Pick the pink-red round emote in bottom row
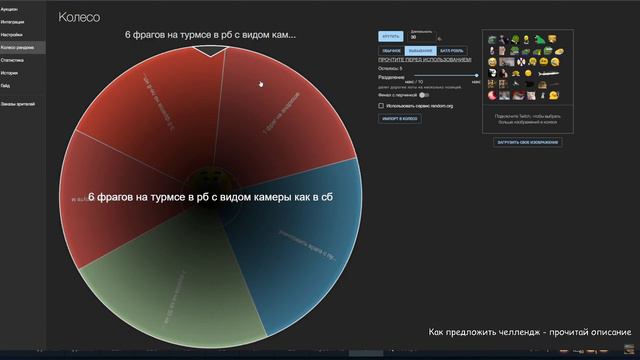This screenshot has width=640, height=360. (x=493, y=96)
